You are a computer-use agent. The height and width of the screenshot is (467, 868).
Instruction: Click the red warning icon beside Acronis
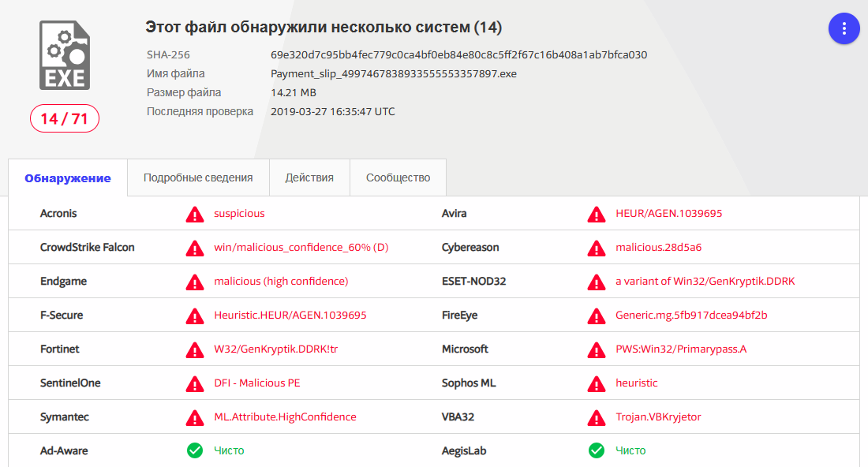194,214
